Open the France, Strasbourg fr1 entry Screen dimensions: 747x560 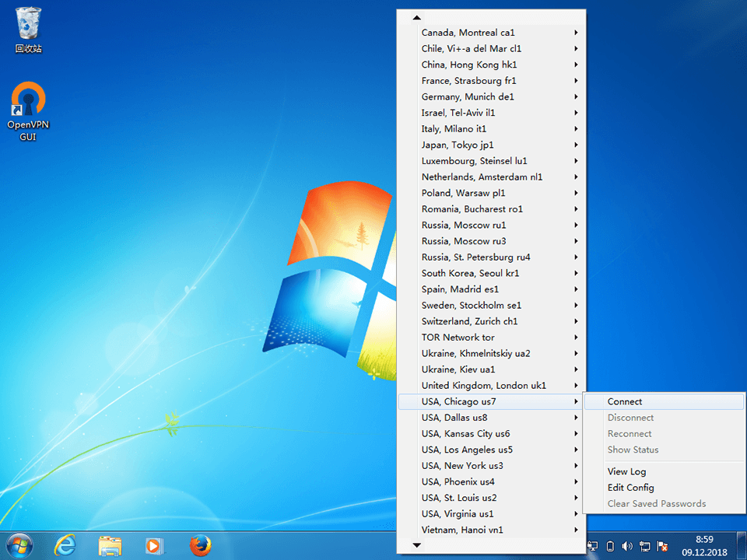[491, 80]
